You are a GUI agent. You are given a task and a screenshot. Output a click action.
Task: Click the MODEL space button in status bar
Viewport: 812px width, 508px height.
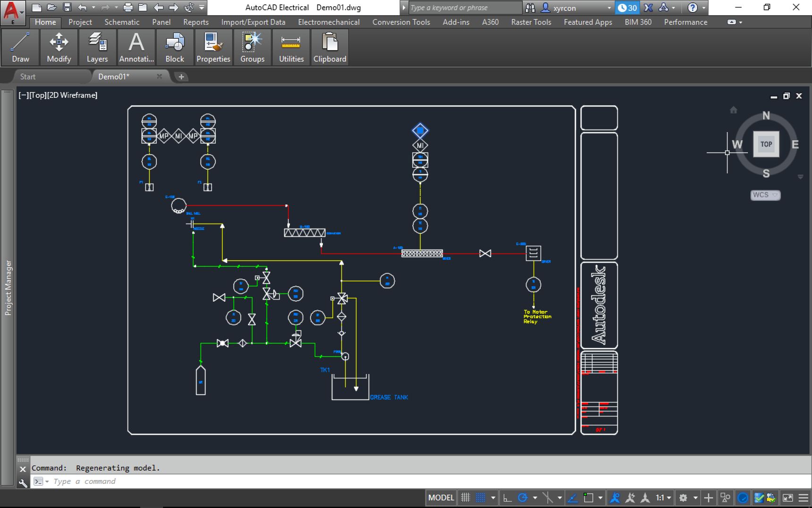coord(440,498)
